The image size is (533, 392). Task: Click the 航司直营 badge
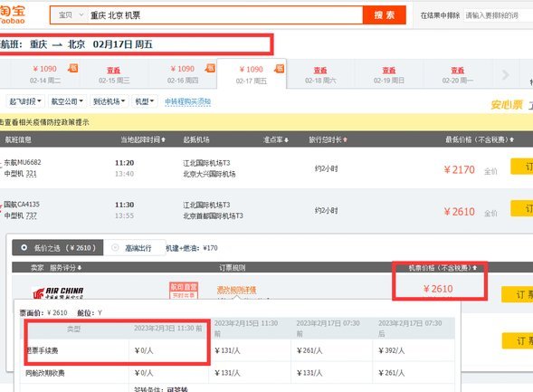pyautogui.click(x=183, y=291)
